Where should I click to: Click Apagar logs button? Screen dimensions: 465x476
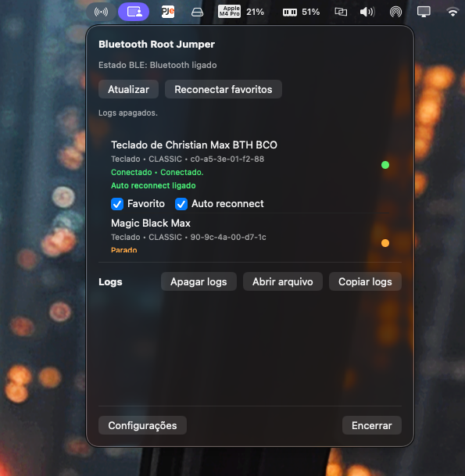(199, 281)
